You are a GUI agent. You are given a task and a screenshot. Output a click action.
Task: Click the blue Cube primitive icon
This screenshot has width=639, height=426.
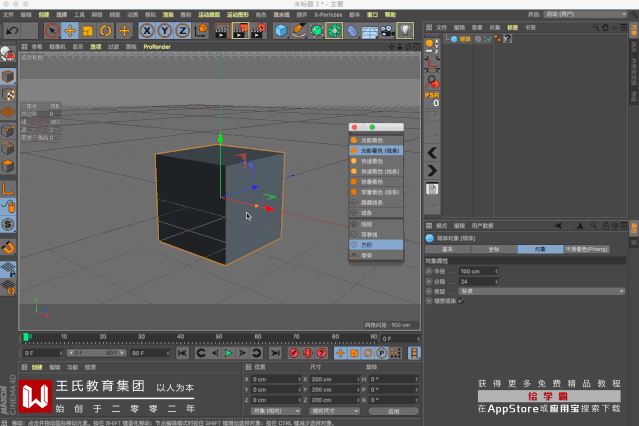(x=281, y=31)
